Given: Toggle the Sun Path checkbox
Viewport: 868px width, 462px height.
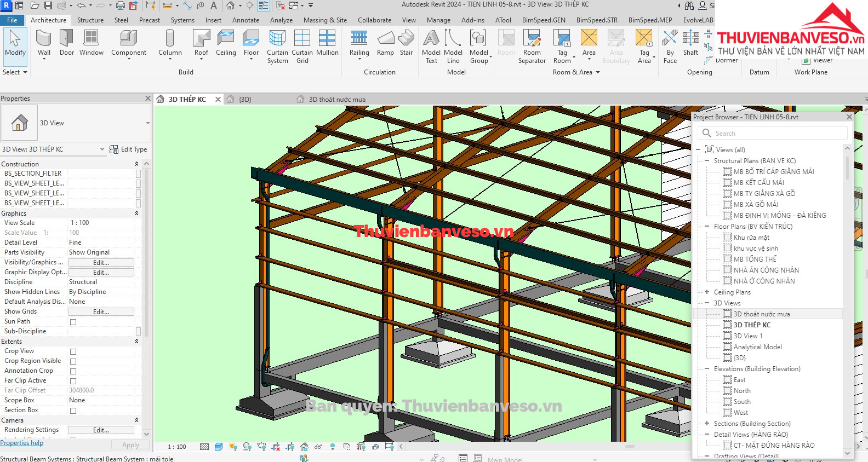Looking at the screenshot, I should pyautogui.click(x=73, y=322).
